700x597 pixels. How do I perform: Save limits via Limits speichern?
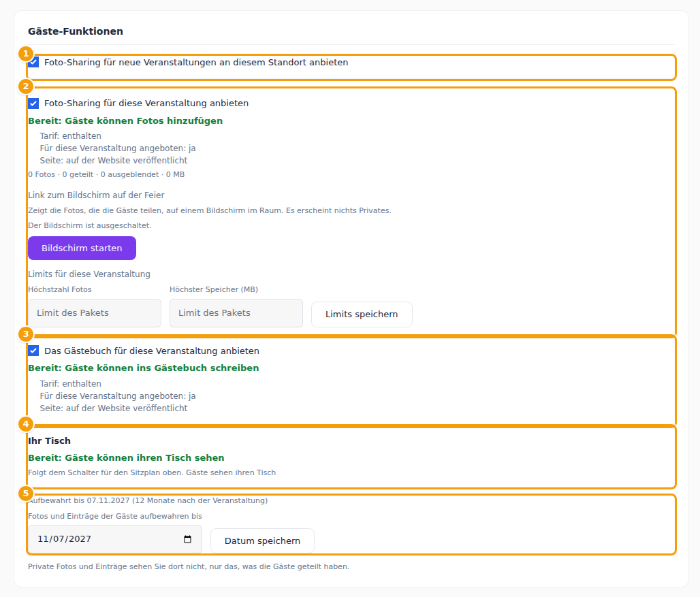click(362, 314)
